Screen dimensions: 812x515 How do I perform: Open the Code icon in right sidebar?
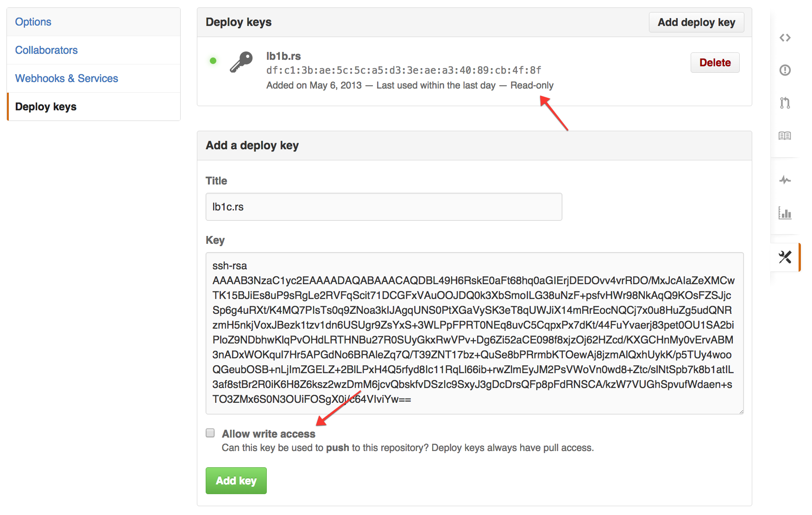click(x=785, y=38)
